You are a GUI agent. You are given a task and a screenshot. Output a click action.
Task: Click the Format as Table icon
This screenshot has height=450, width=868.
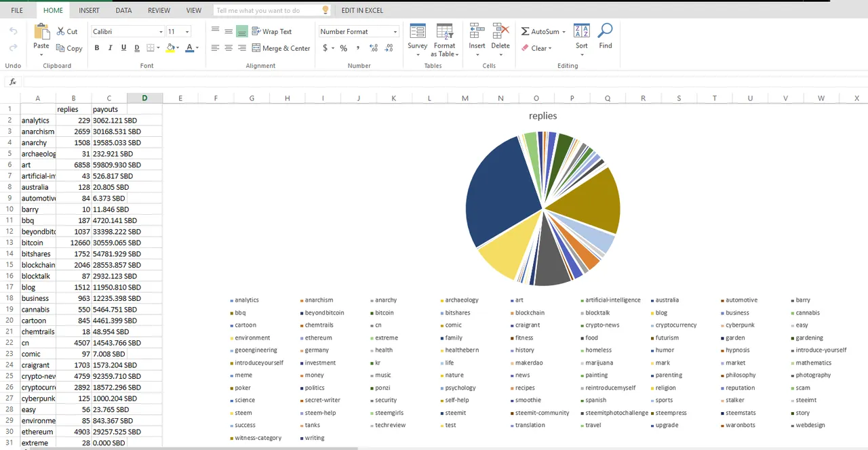(x=445, y=32)
